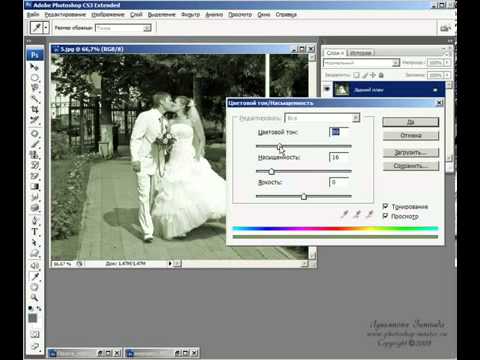Hide the Задний план layer via eye icon
The height and width of the screenshot is (360, 480).
pos(327,89)
